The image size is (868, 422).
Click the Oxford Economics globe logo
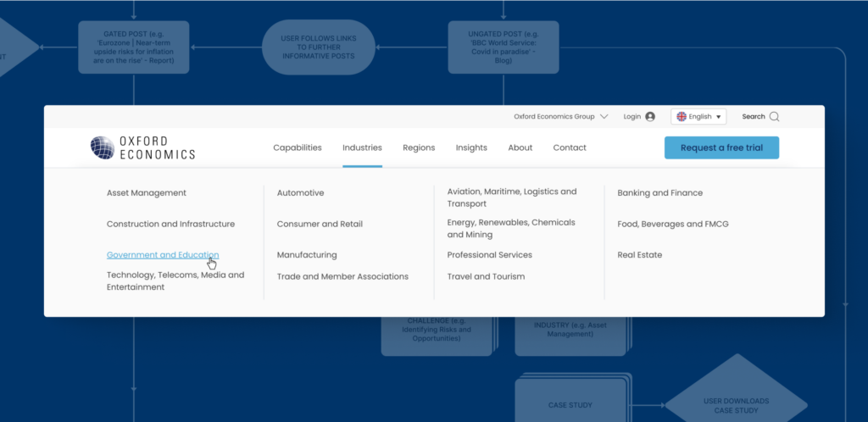pyautogui.click(x=103, y=147)
